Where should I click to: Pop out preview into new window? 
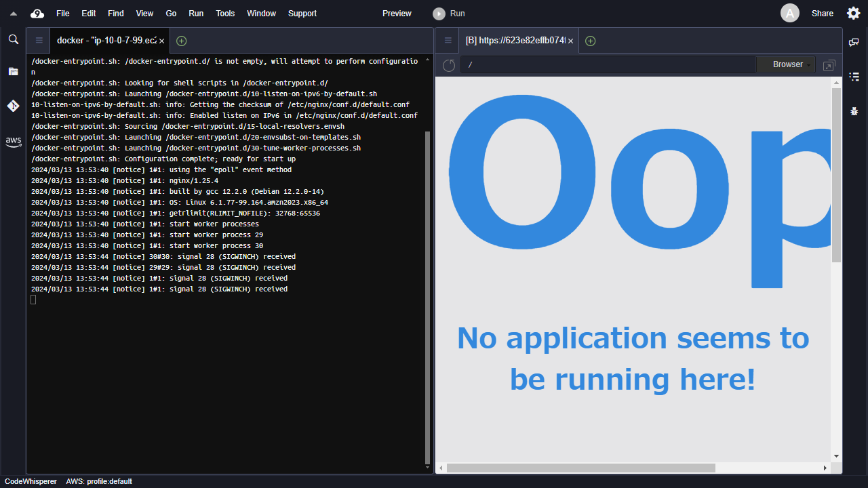coord(829,65)
